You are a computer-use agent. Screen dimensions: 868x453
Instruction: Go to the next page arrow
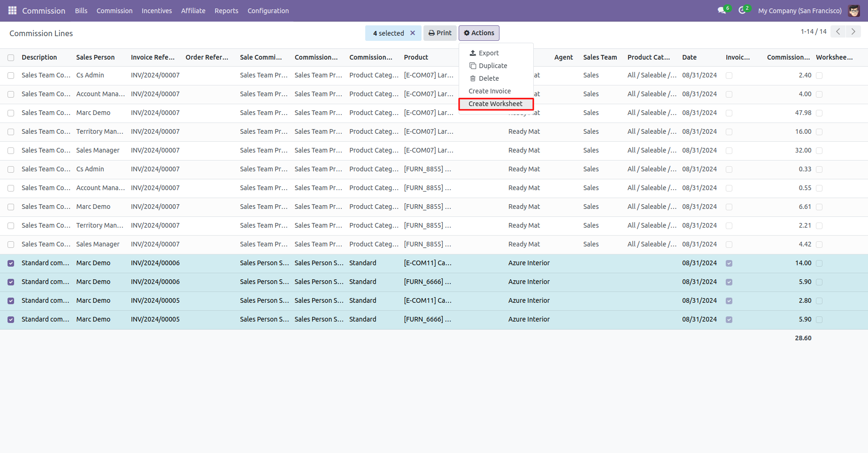coord(853,31)
